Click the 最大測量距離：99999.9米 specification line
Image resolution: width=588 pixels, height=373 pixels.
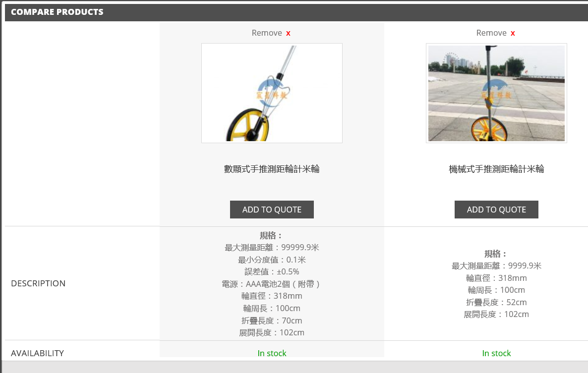click(272, 248)
